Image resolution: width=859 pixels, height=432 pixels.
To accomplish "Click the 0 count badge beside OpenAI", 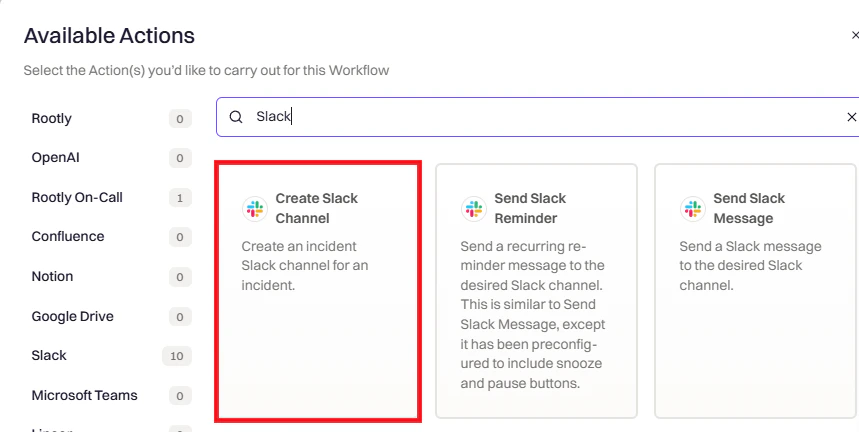I will pos(180,159).
